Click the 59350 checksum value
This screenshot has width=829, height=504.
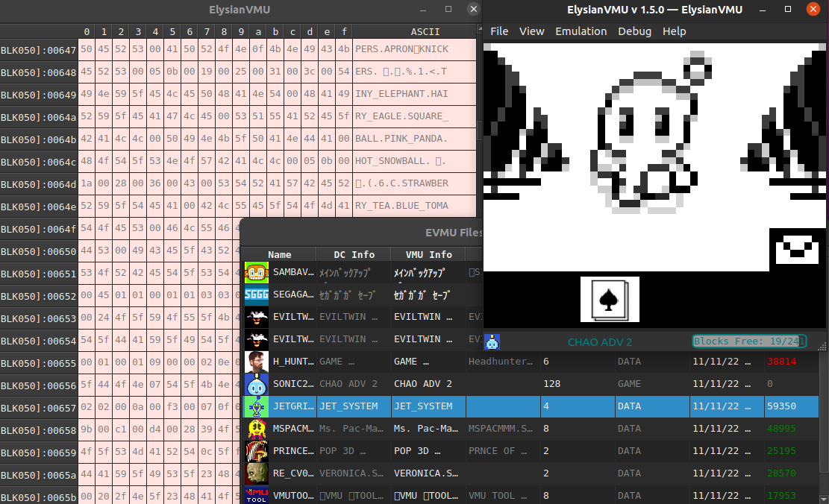(x=781, y=406)
